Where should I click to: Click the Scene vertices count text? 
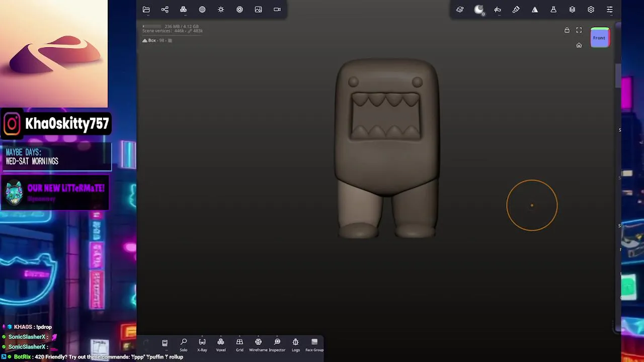click(173, 31)
